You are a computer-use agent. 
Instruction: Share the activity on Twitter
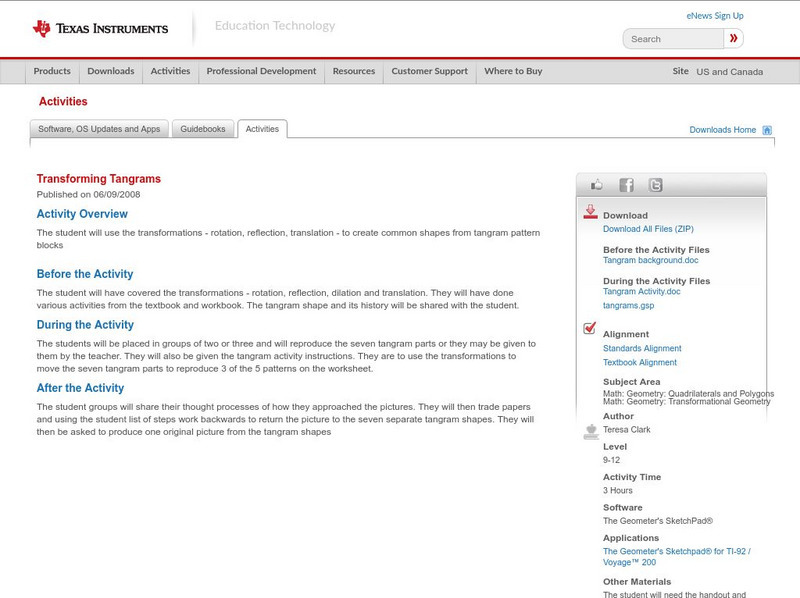point(656,185)
